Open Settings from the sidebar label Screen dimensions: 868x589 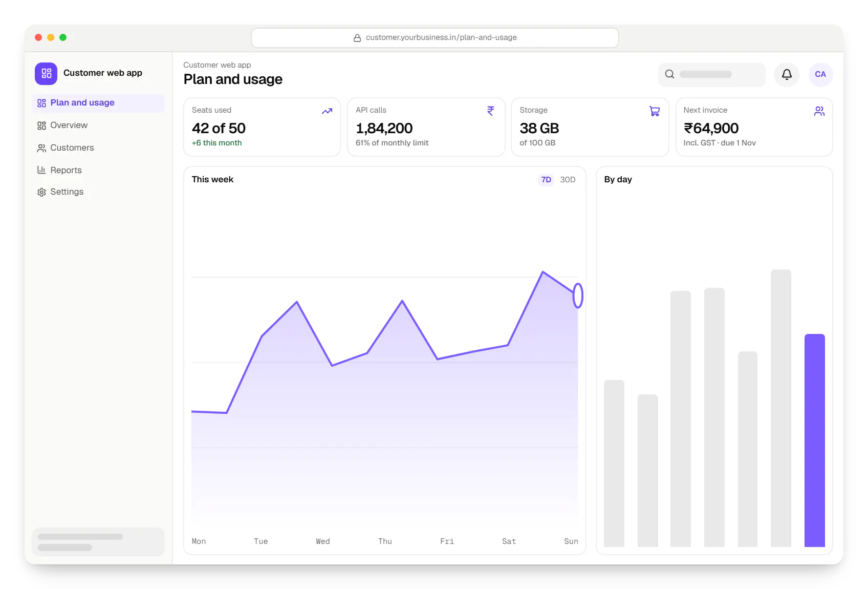pos(67,192)
